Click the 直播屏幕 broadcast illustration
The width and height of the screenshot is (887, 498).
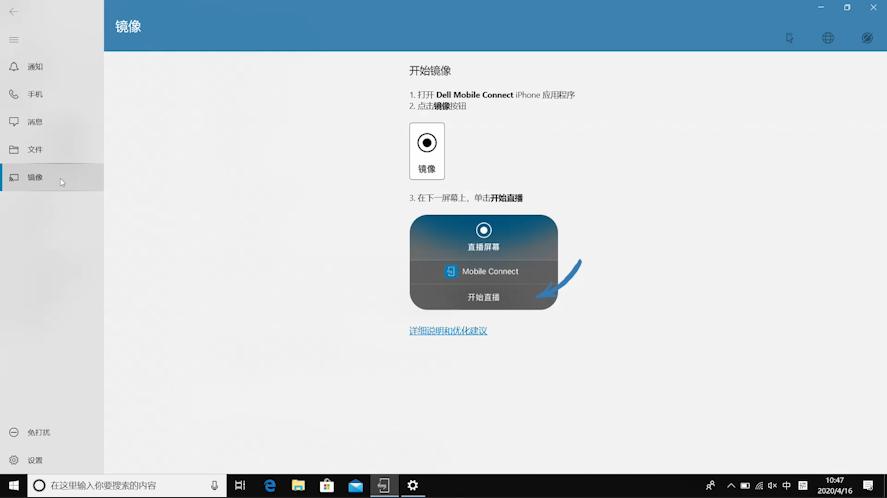[484, 262]
